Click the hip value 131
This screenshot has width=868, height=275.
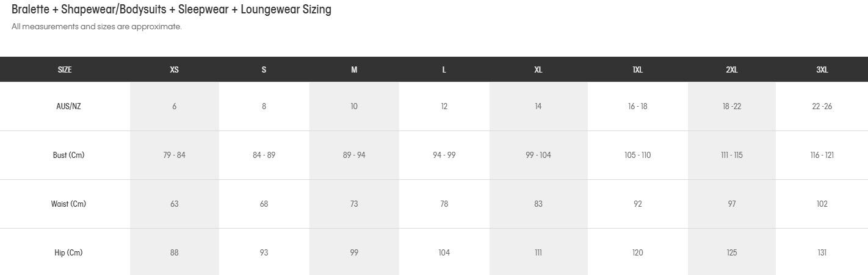tap(822, 252)
